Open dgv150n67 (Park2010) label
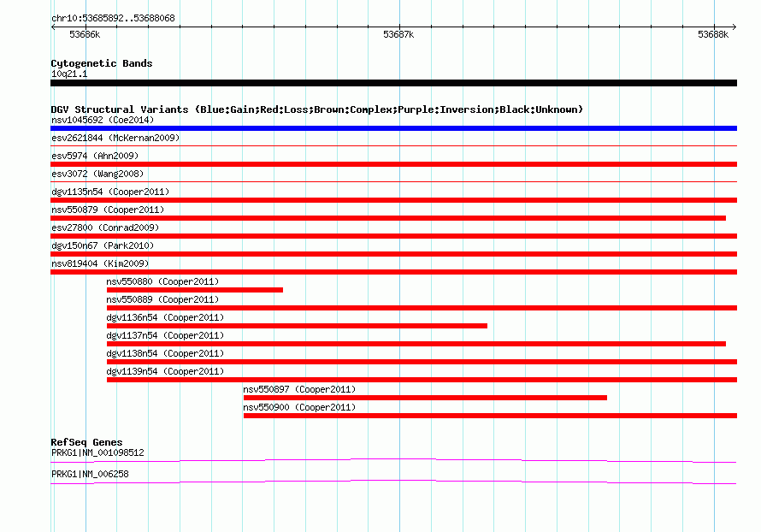 [103, 245]
